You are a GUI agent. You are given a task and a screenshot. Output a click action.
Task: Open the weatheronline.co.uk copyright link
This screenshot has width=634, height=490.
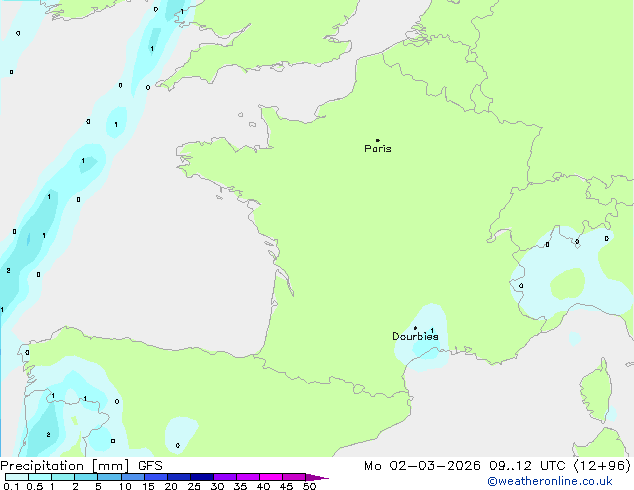(550, 481)
